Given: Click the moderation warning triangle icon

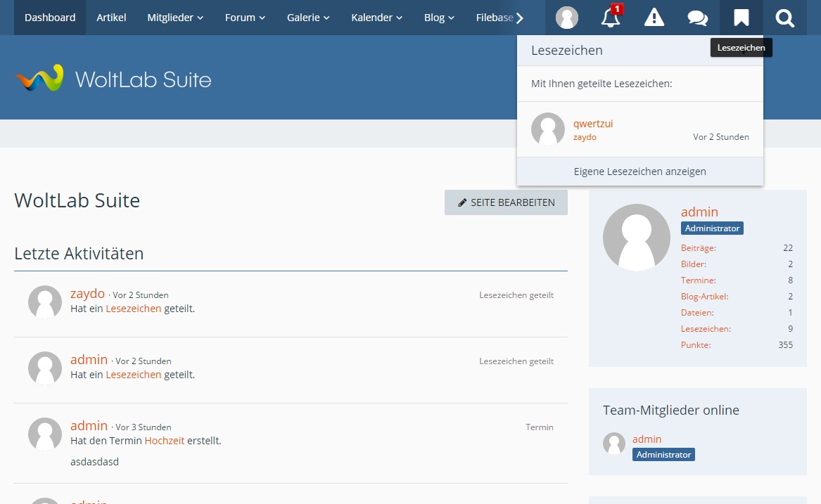Looking at the screenshot, I should point(654,18).
